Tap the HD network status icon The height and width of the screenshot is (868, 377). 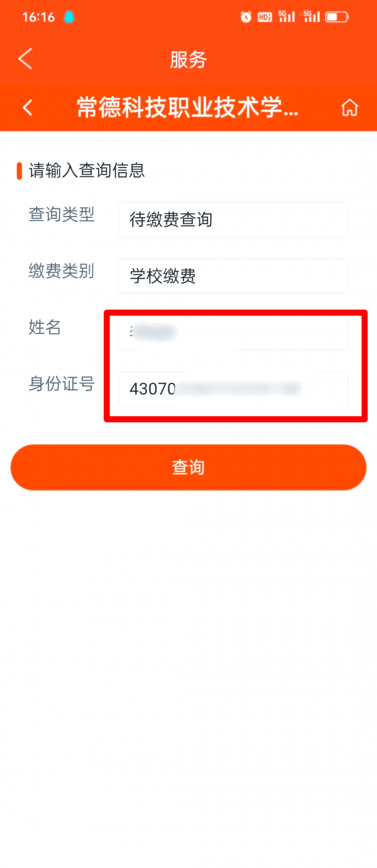click(265, 18)
